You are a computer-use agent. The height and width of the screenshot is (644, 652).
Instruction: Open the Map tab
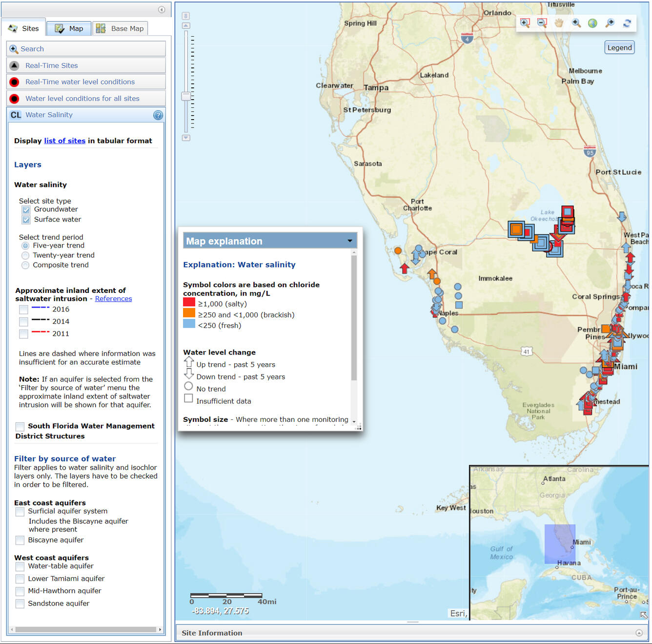tap(68, 28)
